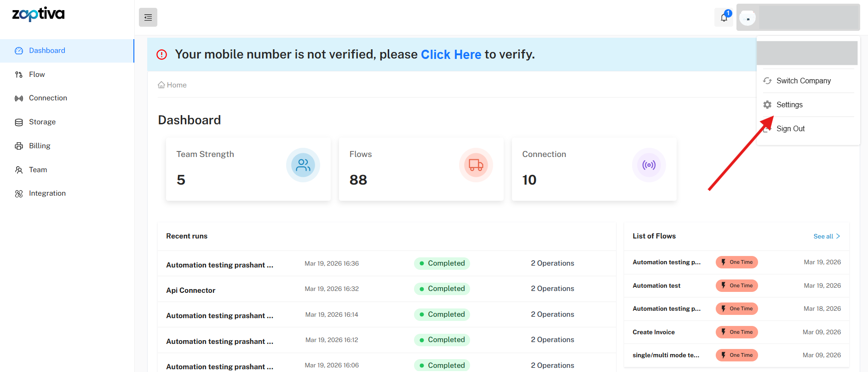Expand the user profile dropdown in header
Image resolution: width=868 pixels, height=372 pixels.
click(798, 17)
